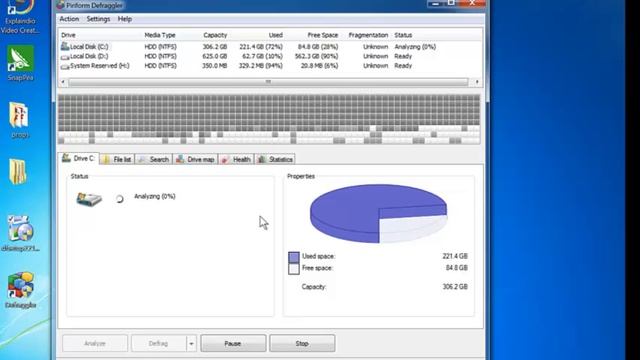The width and height of the screenshot is (640, 360).
Task: Click the Used space color swatch
Action: click(294, 257)
